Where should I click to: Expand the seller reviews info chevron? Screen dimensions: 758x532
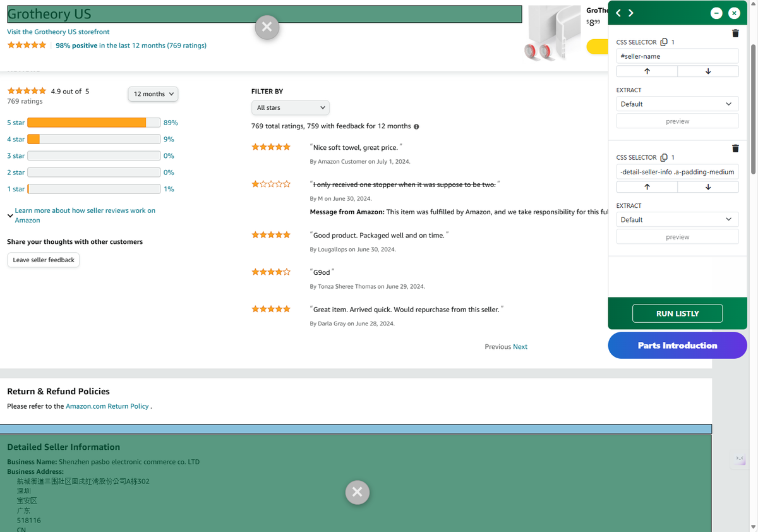click(x=10, y=215)
